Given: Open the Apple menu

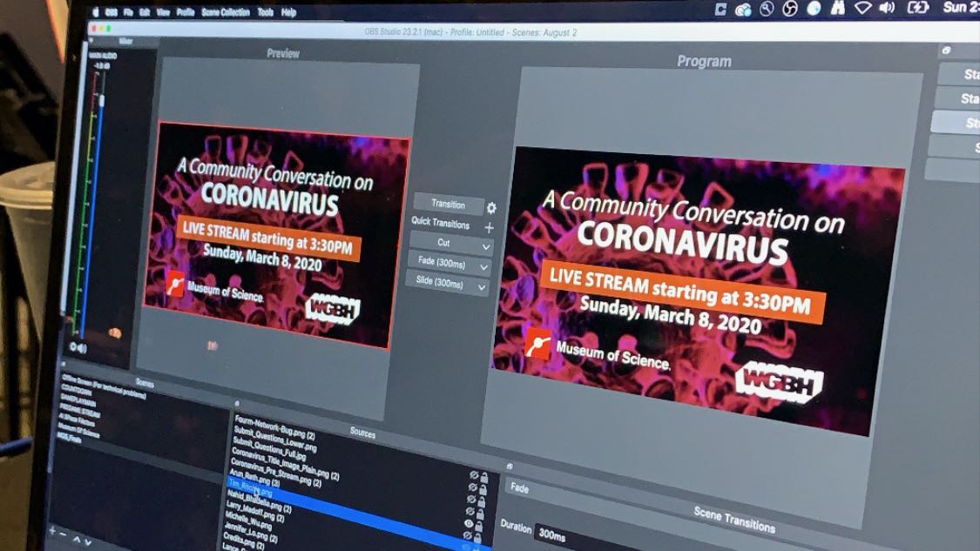Looking at the screenshot, I should (96, 12).
